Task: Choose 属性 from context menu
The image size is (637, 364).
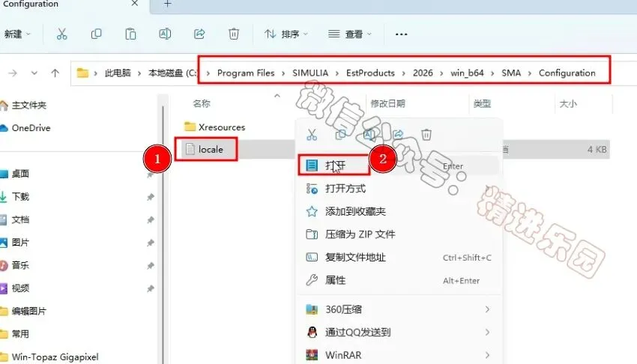Action: 399,280
